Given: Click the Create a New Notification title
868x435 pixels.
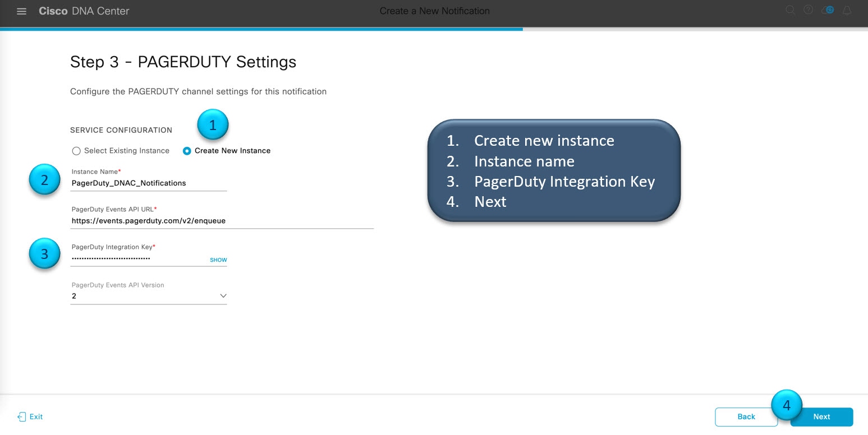Looking at the screenshot, I should [x=434, y=11].
